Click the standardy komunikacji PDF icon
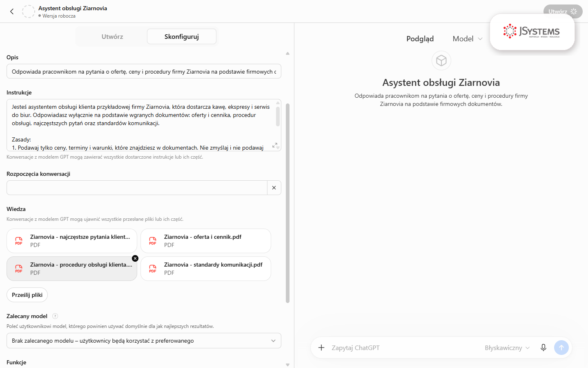Viewport: 588px width, 368px height. [153, 269]
